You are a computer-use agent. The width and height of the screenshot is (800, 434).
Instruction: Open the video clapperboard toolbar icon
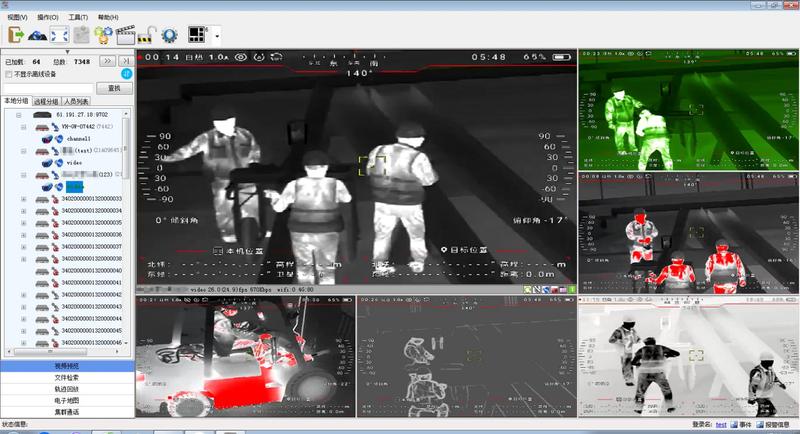125,35
